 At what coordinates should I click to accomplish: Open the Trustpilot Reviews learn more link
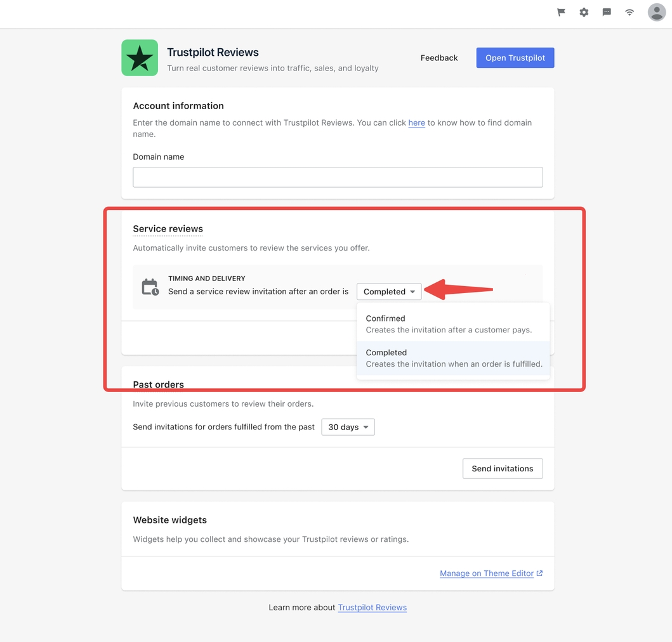372,607
